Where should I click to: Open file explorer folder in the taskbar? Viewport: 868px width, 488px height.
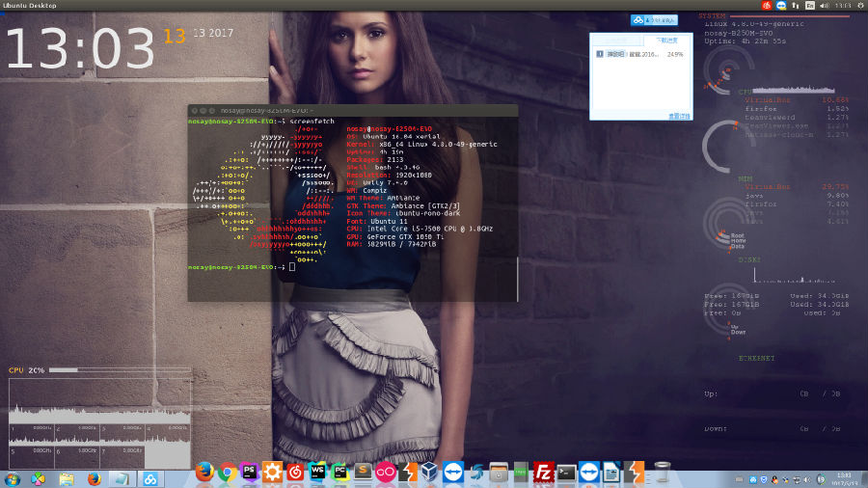coord(67,479)
